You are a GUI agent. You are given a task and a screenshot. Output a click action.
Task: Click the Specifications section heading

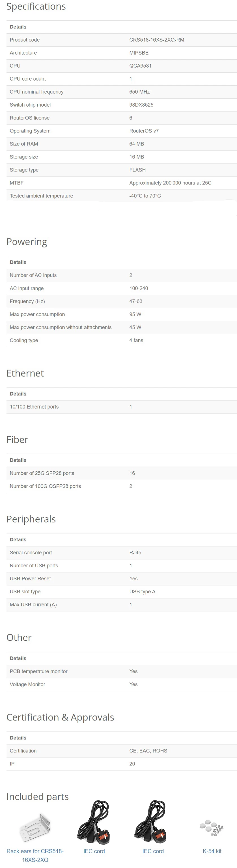36,6
